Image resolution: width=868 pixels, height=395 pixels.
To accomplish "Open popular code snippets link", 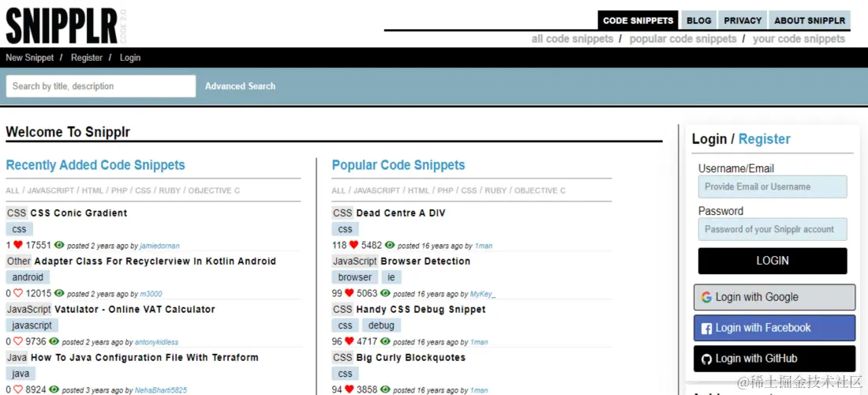I will [x=683, y=39].
